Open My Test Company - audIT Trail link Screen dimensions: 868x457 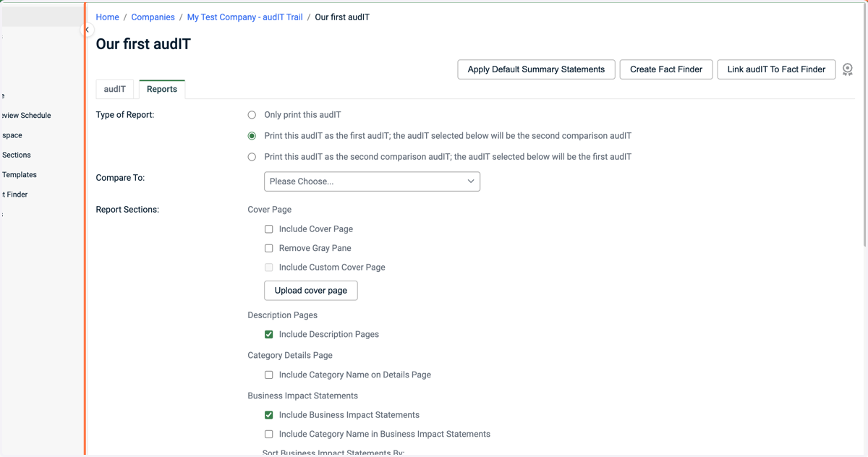tap(245, 17)
